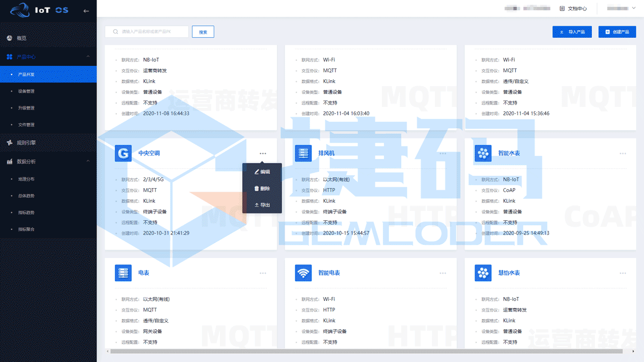Click the 中央空调 product G icon
The height and width of the screenshot is (362, 644).
(x=123, y=153)
